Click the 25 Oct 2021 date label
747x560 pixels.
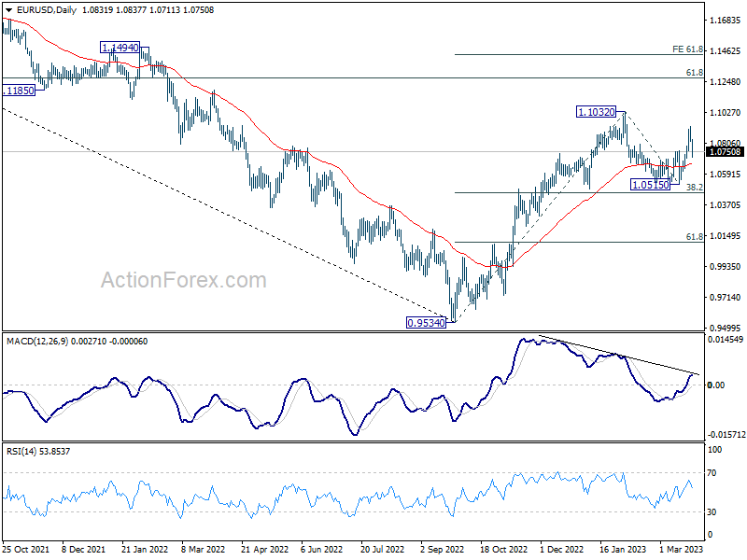click(26, 549)
